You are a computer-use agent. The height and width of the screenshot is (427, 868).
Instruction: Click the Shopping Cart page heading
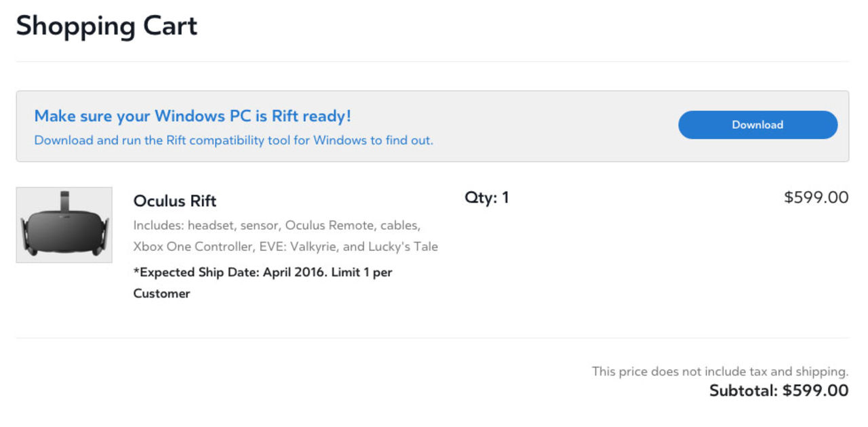click(x=106, y=26)
